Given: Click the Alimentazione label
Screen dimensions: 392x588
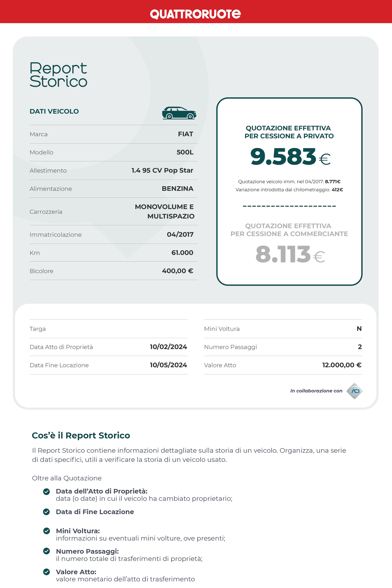Looking at the screenshot, I should click(x=51, y=189).
